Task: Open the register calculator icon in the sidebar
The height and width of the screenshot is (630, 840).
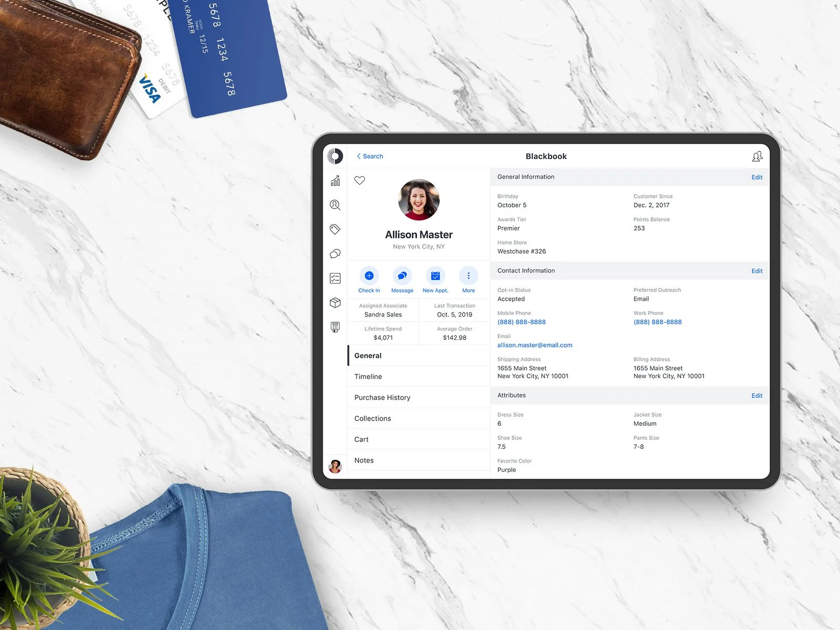Action: point(335,327)
